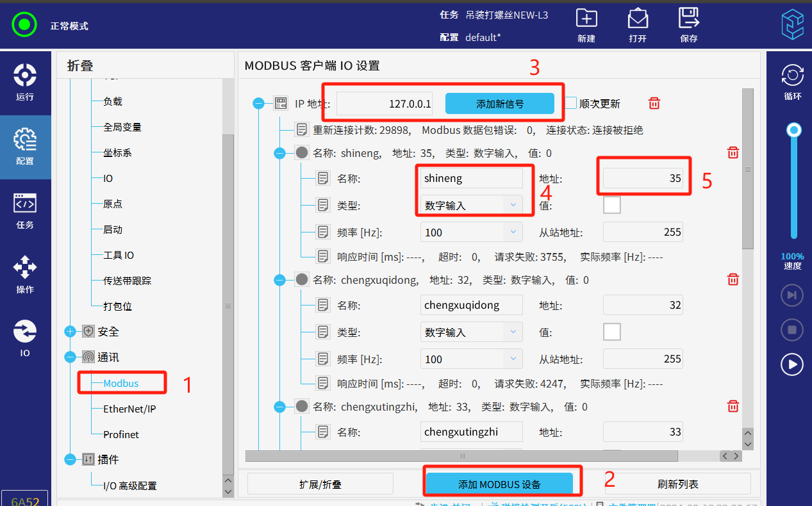Toggle the shineng signal value checkbox
812x506 pixels.
(x=612, y=205)
